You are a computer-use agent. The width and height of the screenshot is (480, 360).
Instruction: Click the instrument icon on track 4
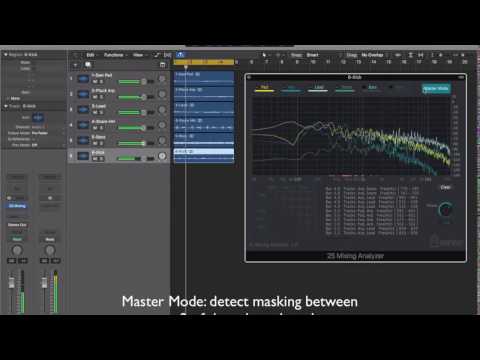pos(83,125)
